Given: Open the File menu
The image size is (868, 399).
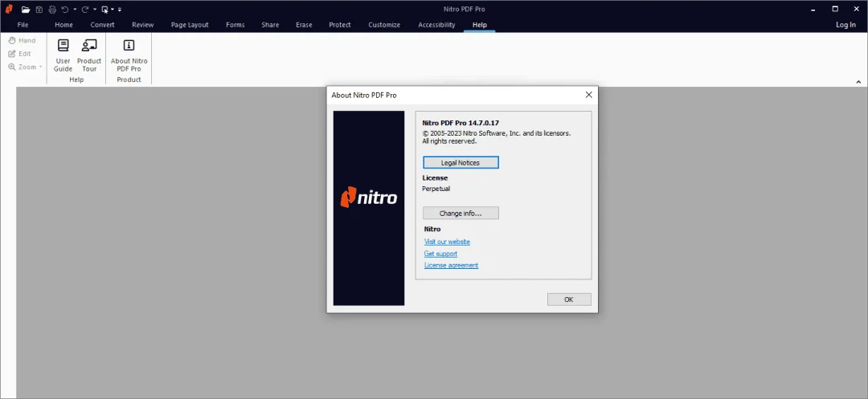Looking at the screenshot, I should [23, 25].
